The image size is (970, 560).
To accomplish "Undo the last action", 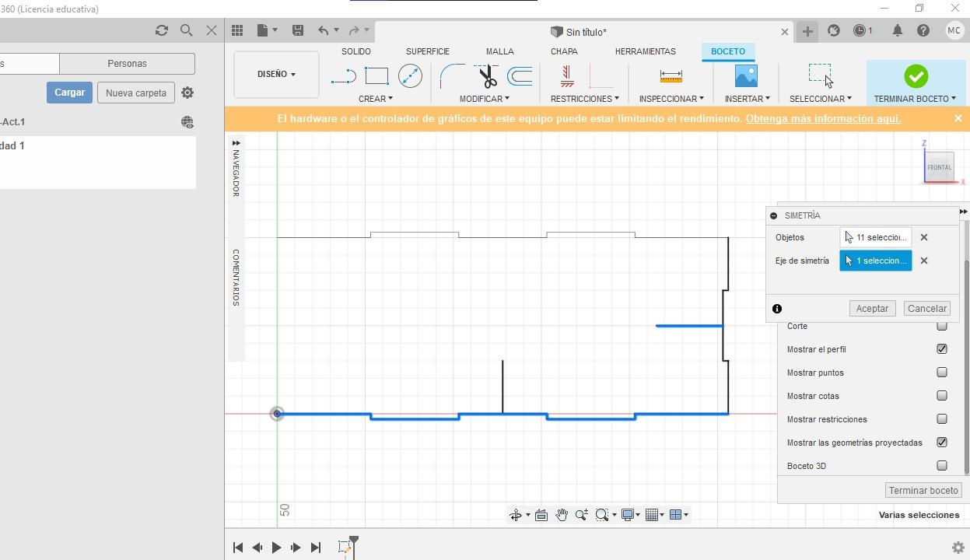I will 323,30.
